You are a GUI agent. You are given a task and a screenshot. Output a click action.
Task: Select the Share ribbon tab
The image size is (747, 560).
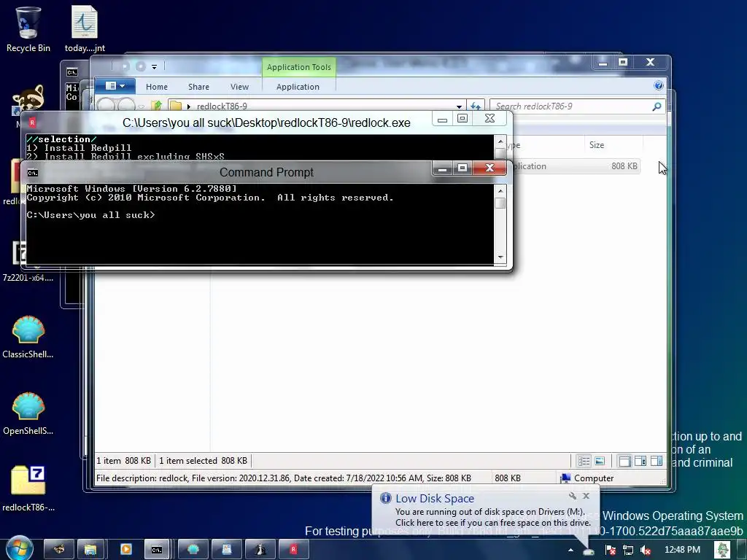198,87
